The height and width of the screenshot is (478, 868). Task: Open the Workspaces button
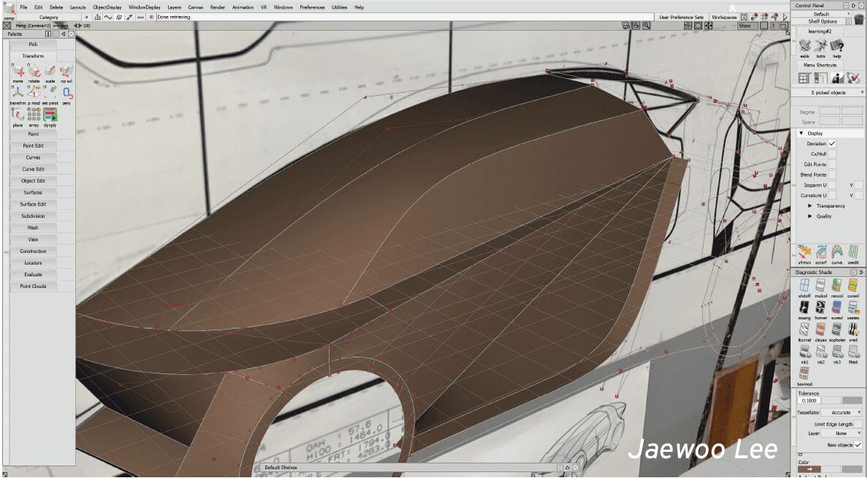[x=724, y=17]
